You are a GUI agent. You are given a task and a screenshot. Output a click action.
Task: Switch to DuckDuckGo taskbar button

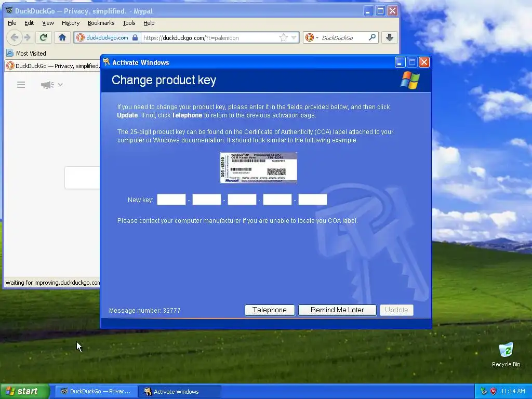tap(96, 392)
